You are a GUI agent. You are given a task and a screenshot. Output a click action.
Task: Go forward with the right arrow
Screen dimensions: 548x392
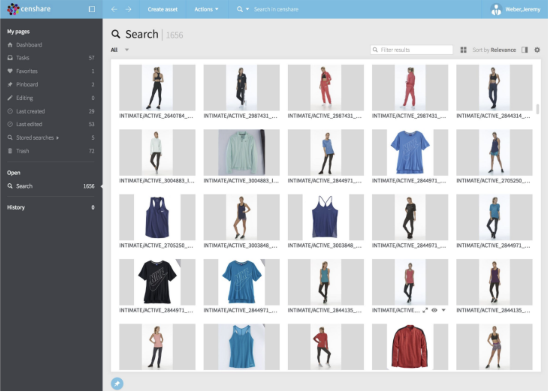tap(128, 9)
